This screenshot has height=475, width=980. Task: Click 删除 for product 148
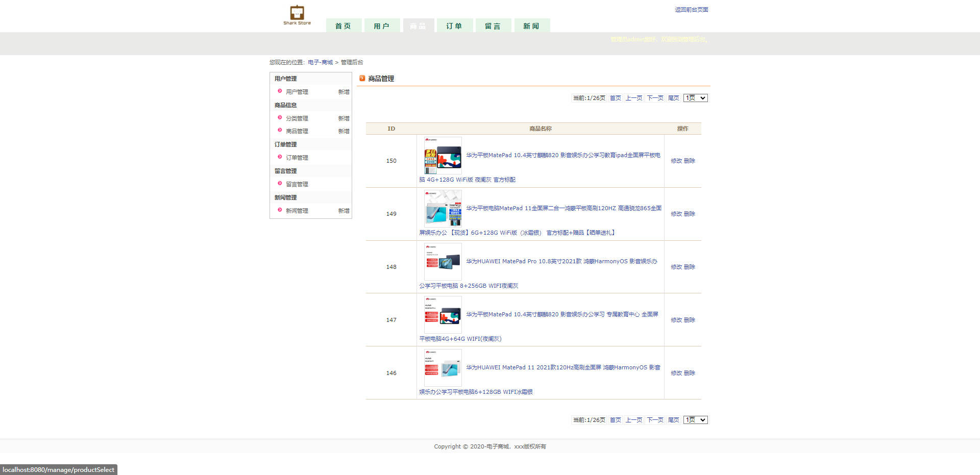[x=690, y=267]
